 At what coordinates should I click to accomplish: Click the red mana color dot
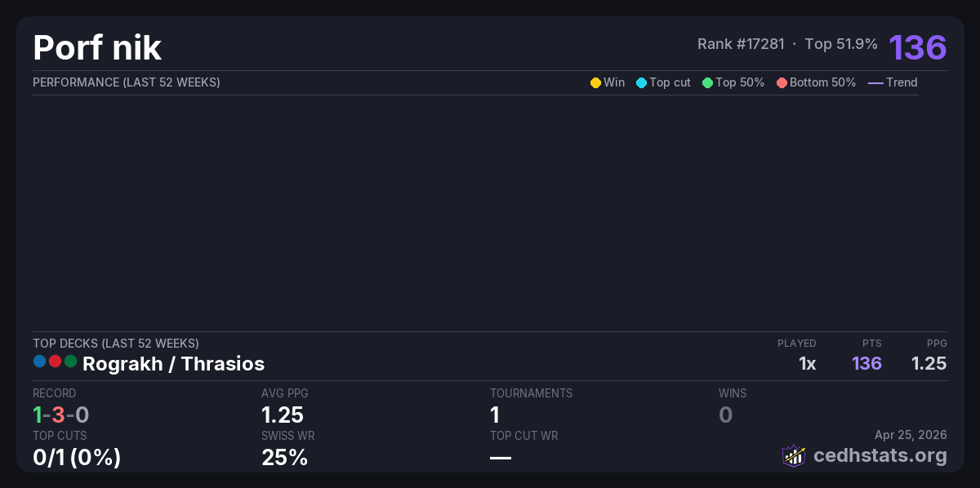coord(55,361)
